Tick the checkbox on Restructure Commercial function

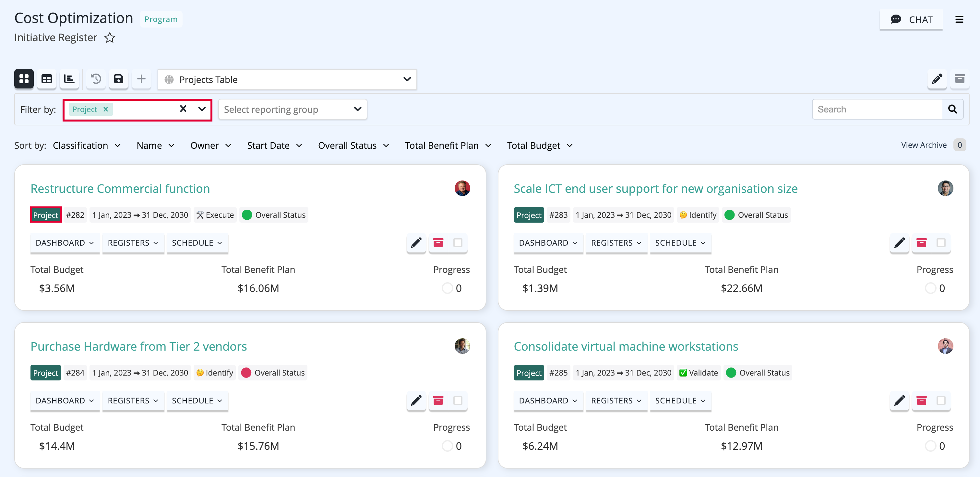point(458,242)
